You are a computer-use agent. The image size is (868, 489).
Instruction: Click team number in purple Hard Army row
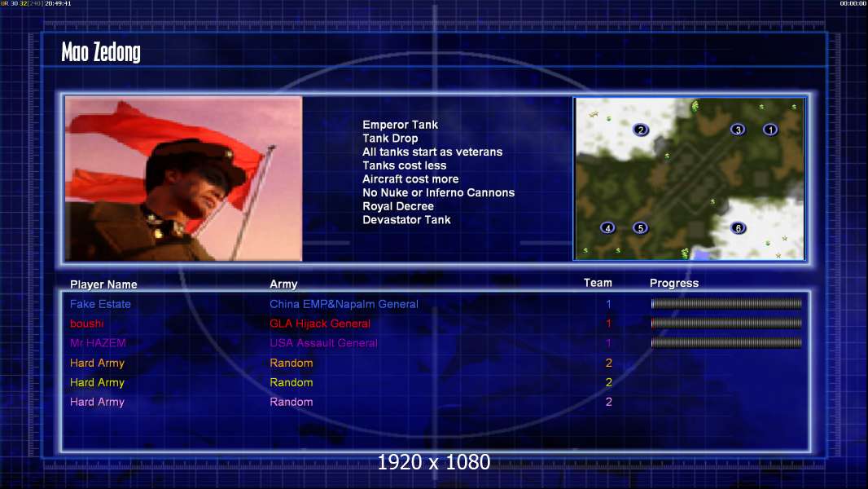608,402
